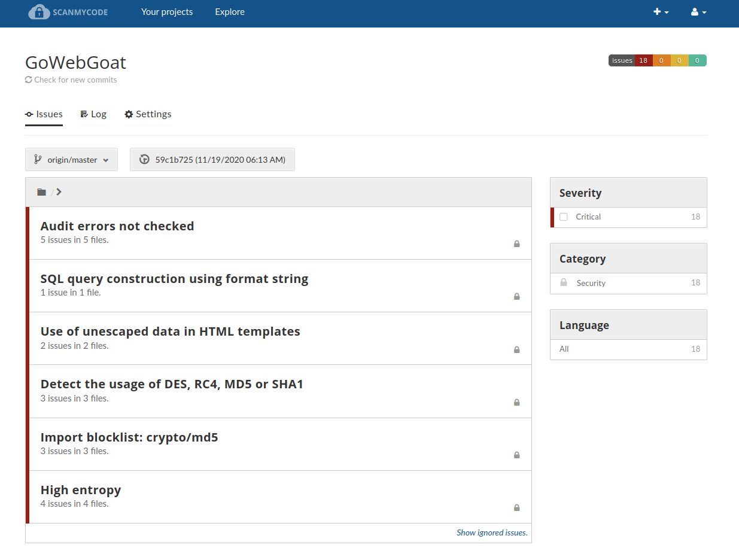Click lock icon next to Security category
The width and height of the screenshot is (739, 560).
[x=564, y=282]
